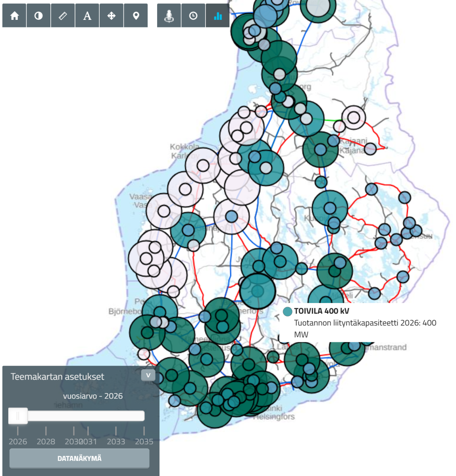Click the Teemakartan asetukset panel title
456x476 pixels.
(58, 377)
